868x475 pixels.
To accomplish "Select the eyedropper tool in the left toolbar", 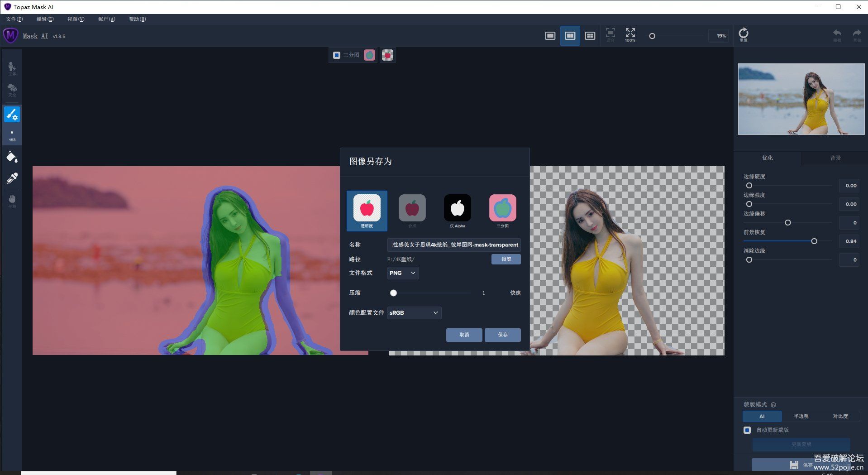I will pos(12,178).
